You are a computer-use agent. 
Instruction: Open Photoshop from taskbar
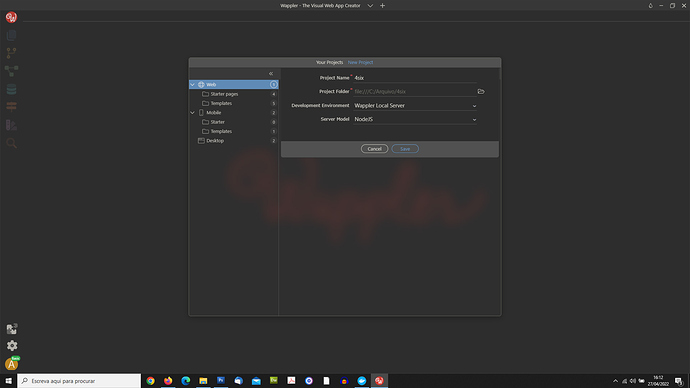coord(221,381)
